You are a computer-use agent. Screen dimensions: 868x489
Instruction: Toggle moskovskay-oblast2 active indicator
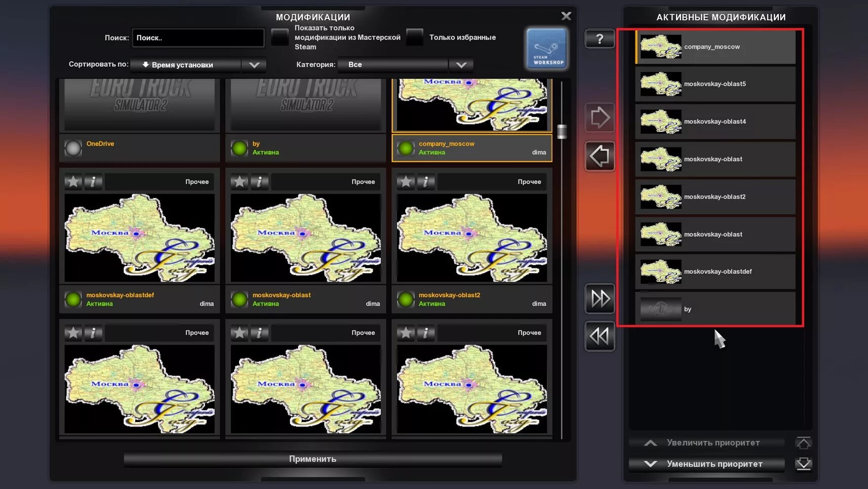[406, 299]
